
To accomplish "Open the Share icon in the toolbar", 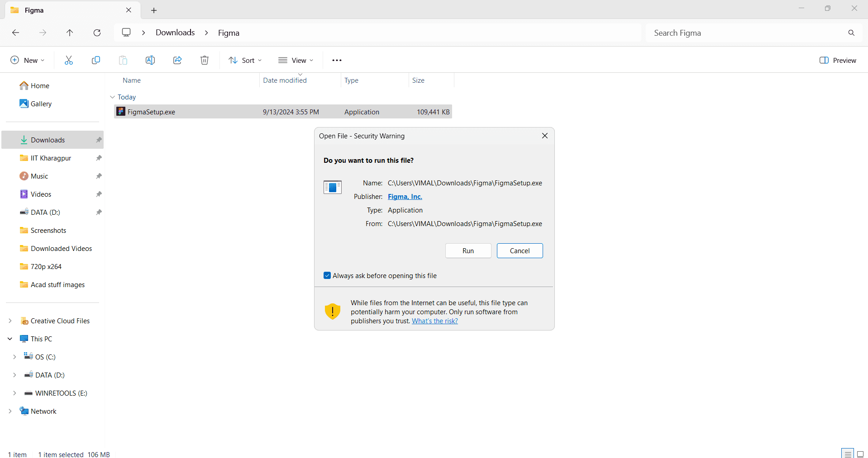I will point(177,60).
